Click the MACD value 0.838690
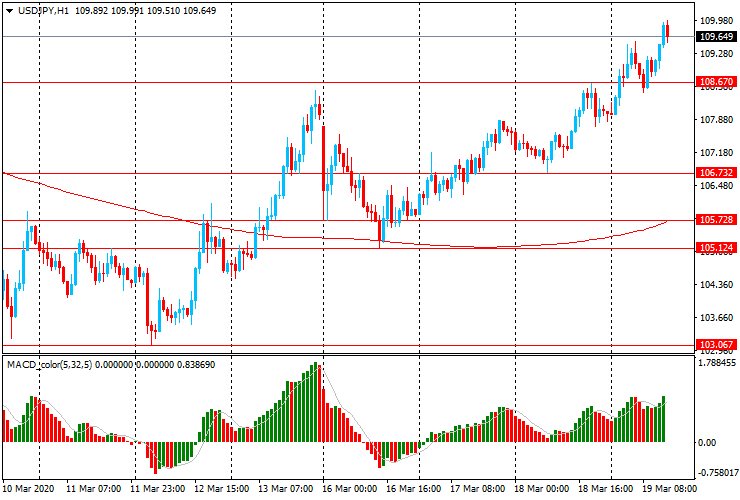This screenshot has height=500, width=740. coord(196,364)
